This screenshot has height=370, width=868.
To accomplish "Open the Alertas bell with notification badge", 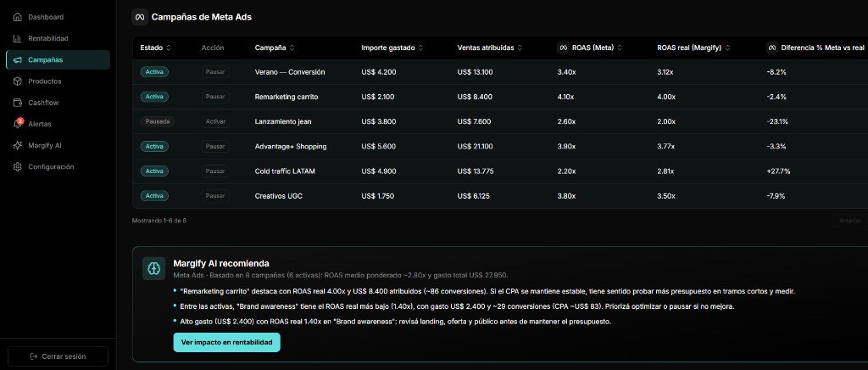I will pyautogui.click(x=18, y=124).
